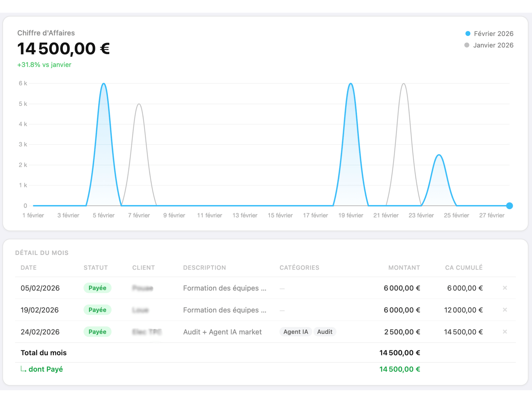This screenshot has height=403, width=532.
Task: Click the small blue peak at 24 février
Action: point(439,155)
